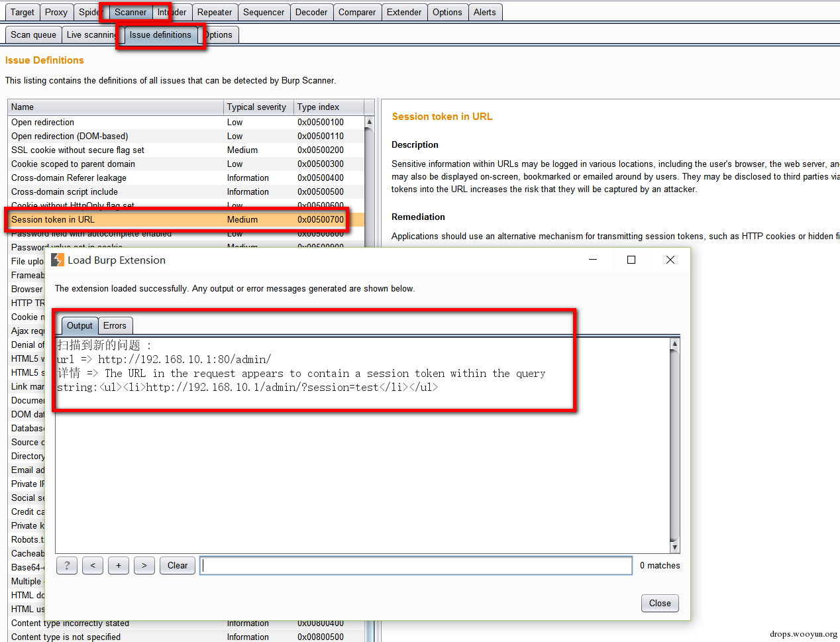Switch to the Errors tab
840x642 pixels.
[115, 325]
